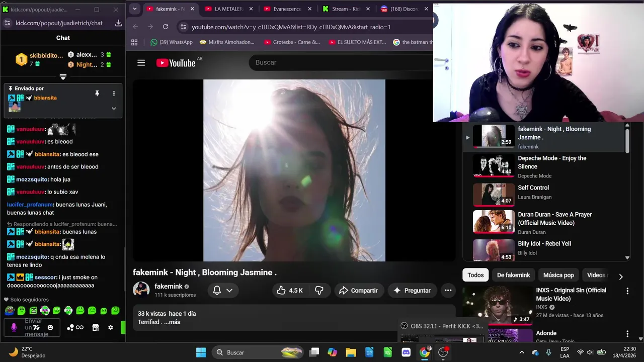Insert the angry green square emote
This screenshot has height=362, width=644.
tap(33, 311)
